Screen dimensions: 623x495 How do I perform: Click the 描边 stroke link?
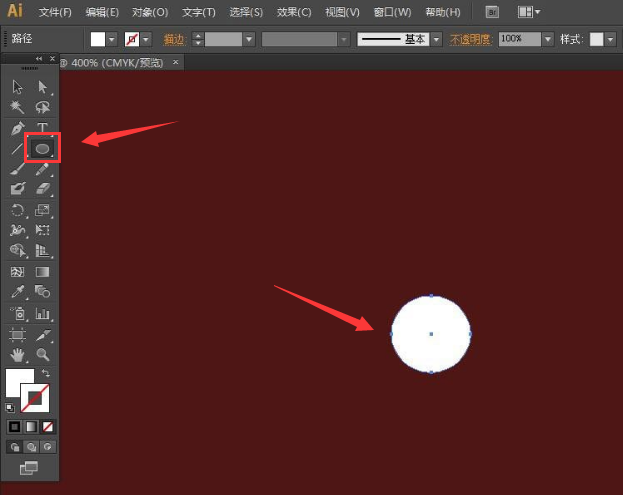(174, 39)
